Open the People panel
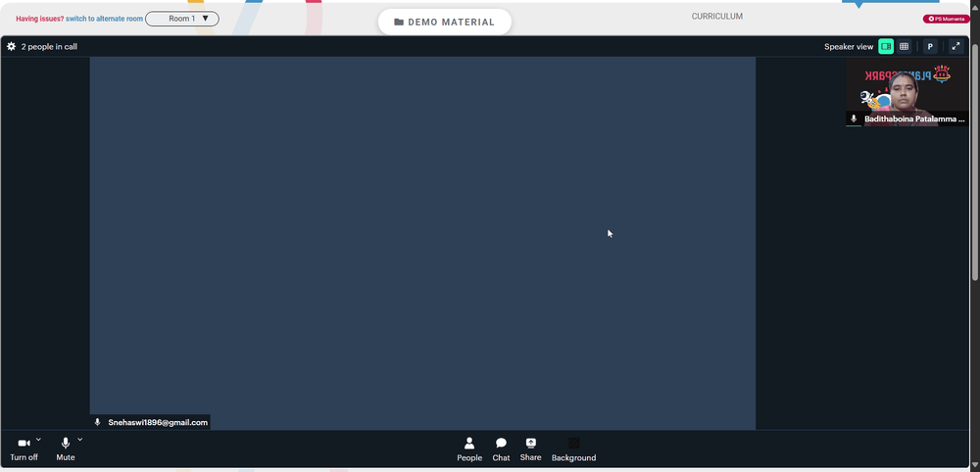The width and height of the screenshot is (980, 472). (469, 449)
